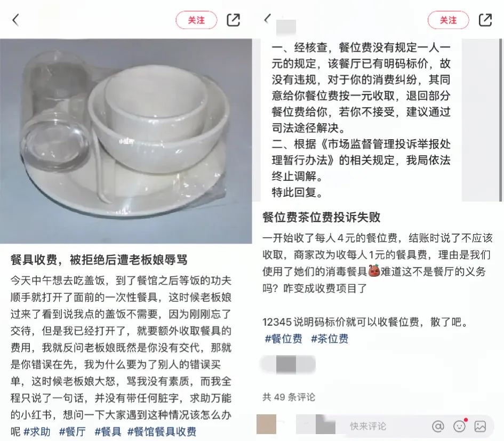Image resolution: width=504 pixels, height=441 pixels.
Task: Follow the left post's author with 关注
Action: pyautogui.click(x=196, y=20)
